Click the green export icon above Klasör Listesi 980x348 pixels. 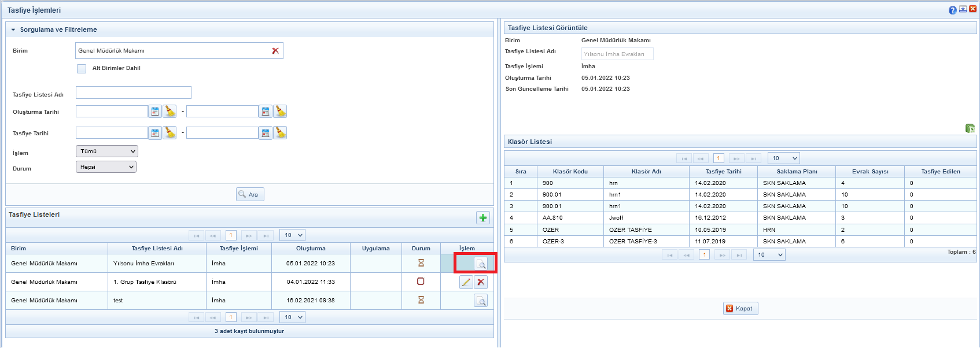coord(970,128)
